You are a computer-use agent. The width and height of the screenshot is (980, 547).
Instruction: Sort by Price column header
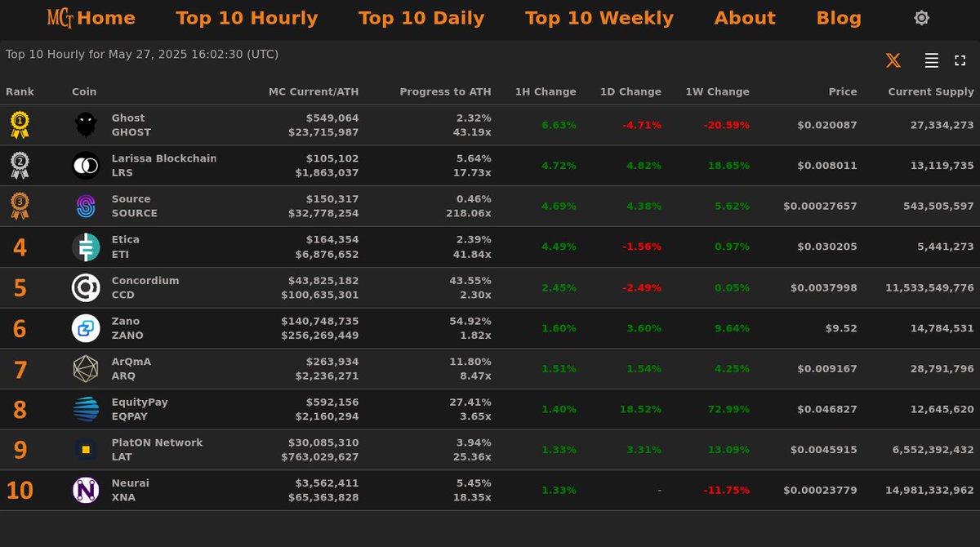point(843,92)
